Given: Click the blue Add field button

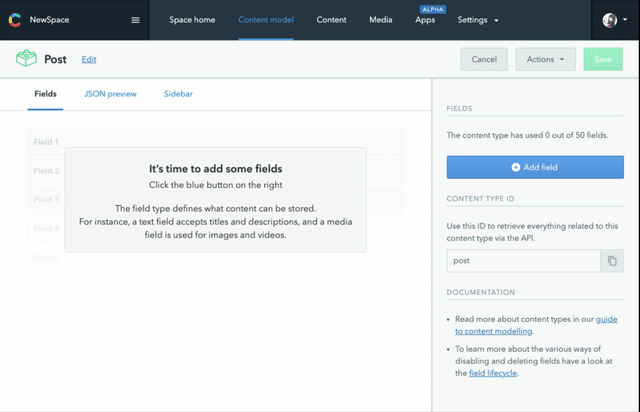Looking at the screenshot, I should click(535, 167).
